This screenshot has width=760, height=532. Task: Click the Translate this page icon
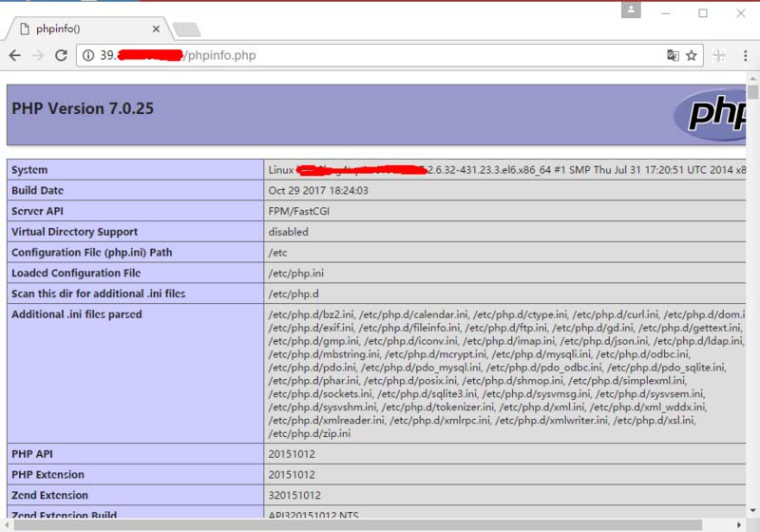(673, 55)
